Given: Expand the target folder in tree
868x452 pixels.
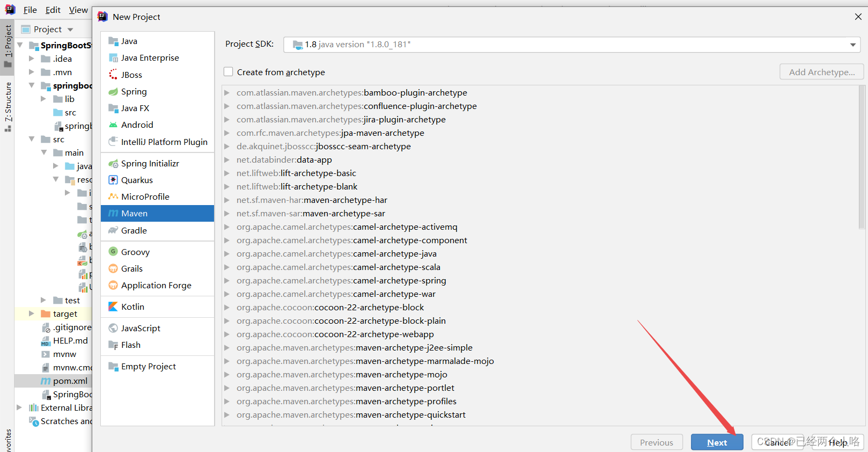Looking at the screenshot, I should (x=32, y=314).
